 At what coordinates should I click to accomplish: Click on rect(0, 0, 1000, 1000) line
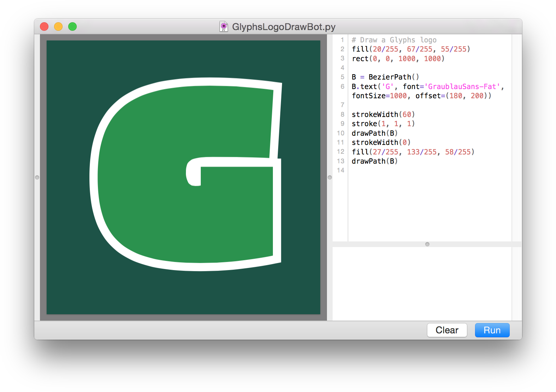coord(398,59)
